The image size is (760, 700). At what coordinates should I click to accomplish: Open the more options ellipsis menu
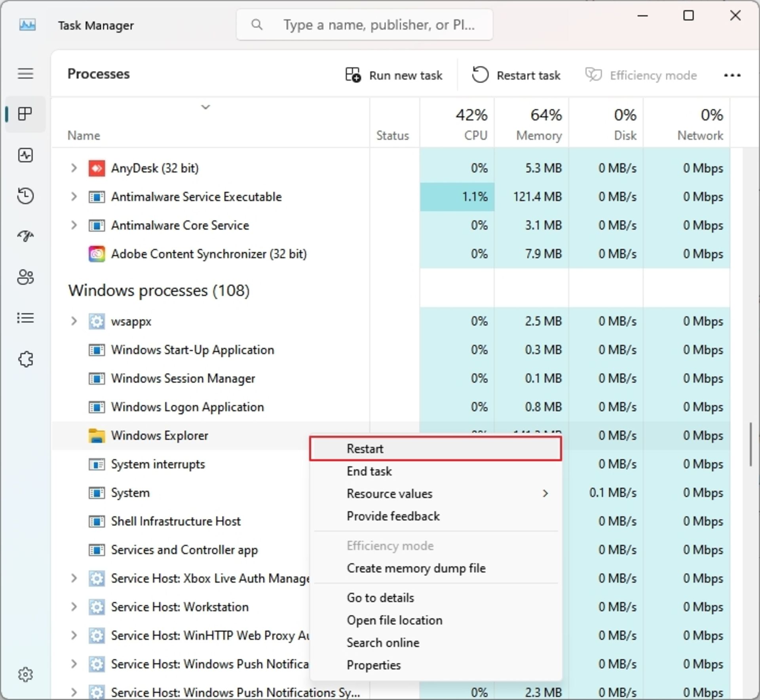click(x=732, y=75)
